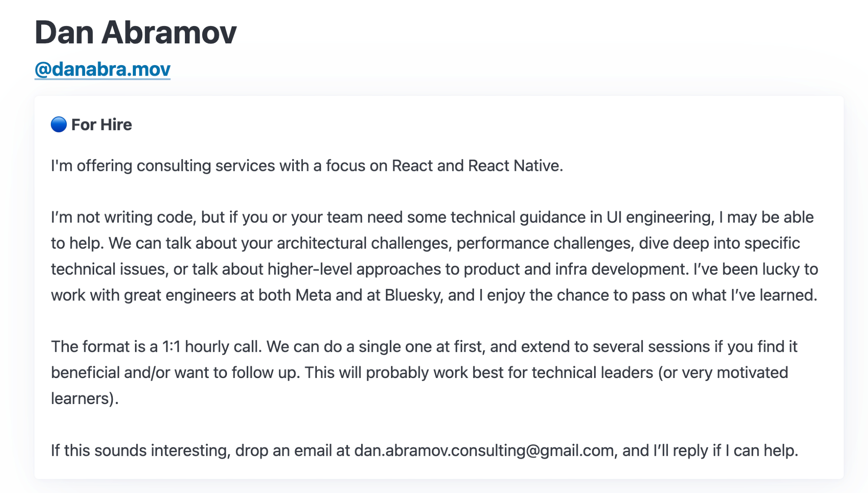The image size is (868, 493).
Task: Click the "If this sounds interesting" text
Action: click(x=140, y=450)
